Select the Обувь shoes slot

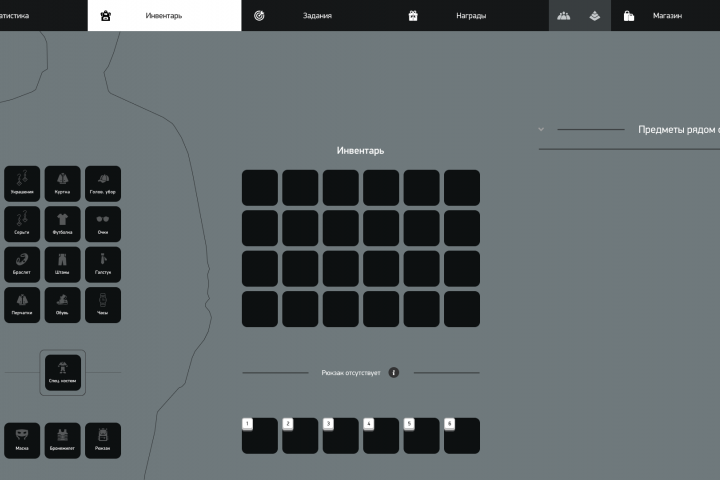pos(62,305)
